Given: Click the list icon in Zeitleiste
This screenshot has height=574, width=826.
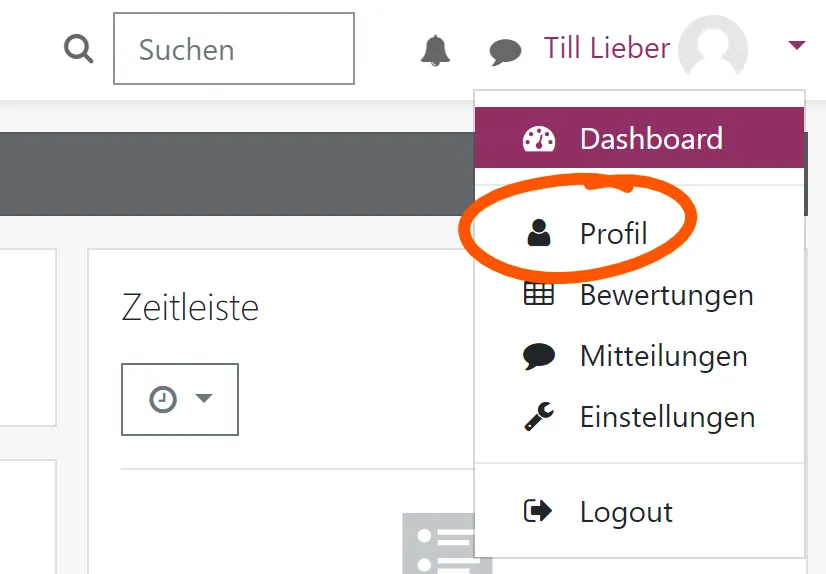Looking at the screenshot, I should pos(440,545).
